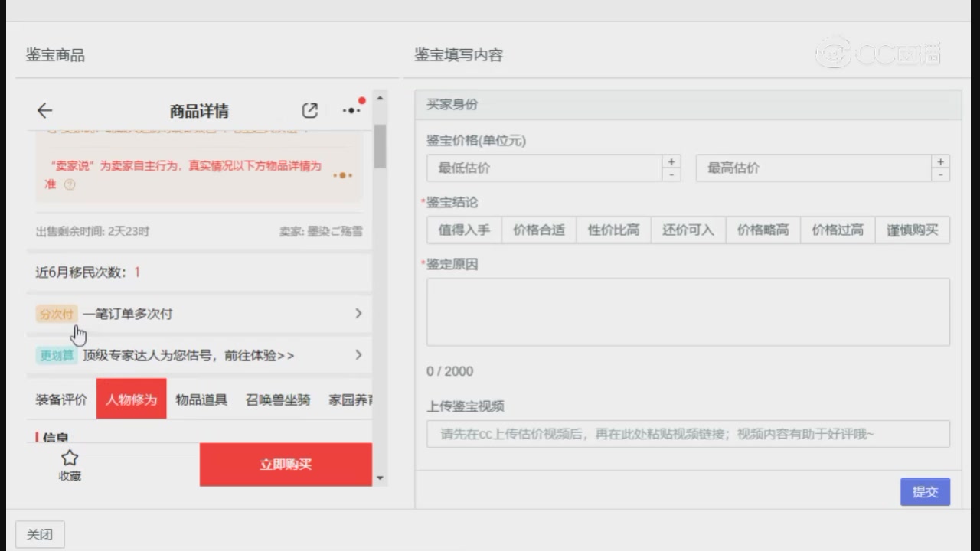Viewport: 980px width, 551px height.
Task: Click the seller name 墨染ご殇雪
Action: click(x=335, y=231)
